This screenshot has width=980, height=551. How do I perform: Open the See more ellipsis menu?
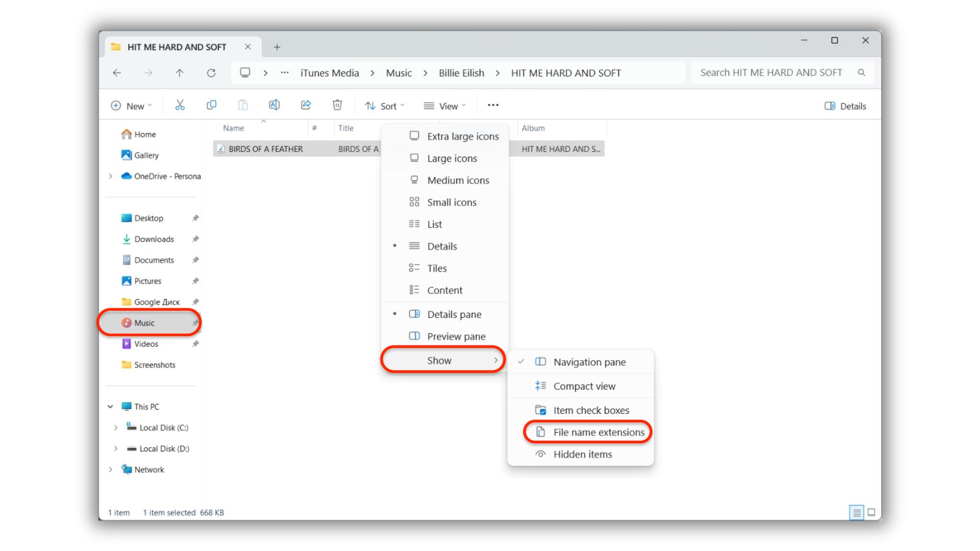click(x=493, y=105)
